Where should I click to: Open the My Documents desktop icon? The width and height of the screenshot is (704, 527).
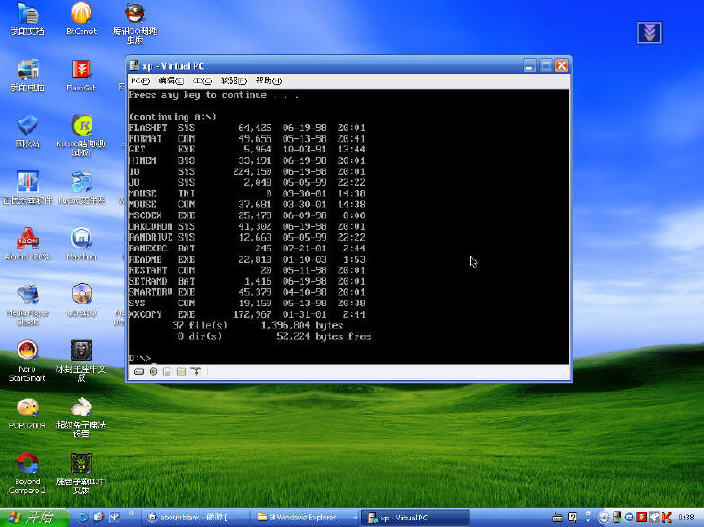tap(27, 19)
